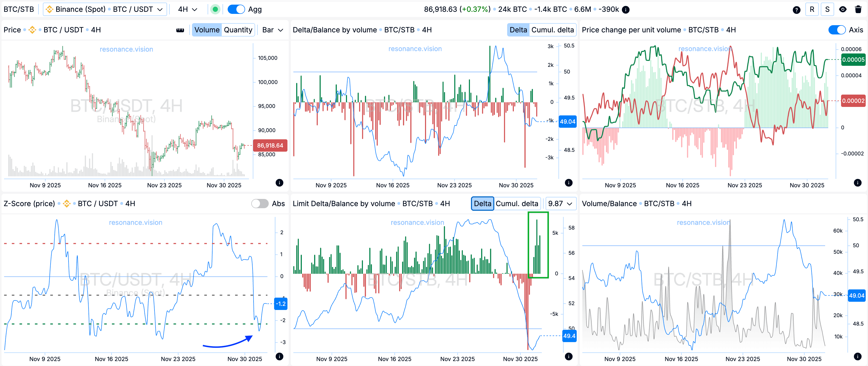The height and width of the screenshot is (366, 868).
Task: Turn off the Axis toggle
Action: 837,30
